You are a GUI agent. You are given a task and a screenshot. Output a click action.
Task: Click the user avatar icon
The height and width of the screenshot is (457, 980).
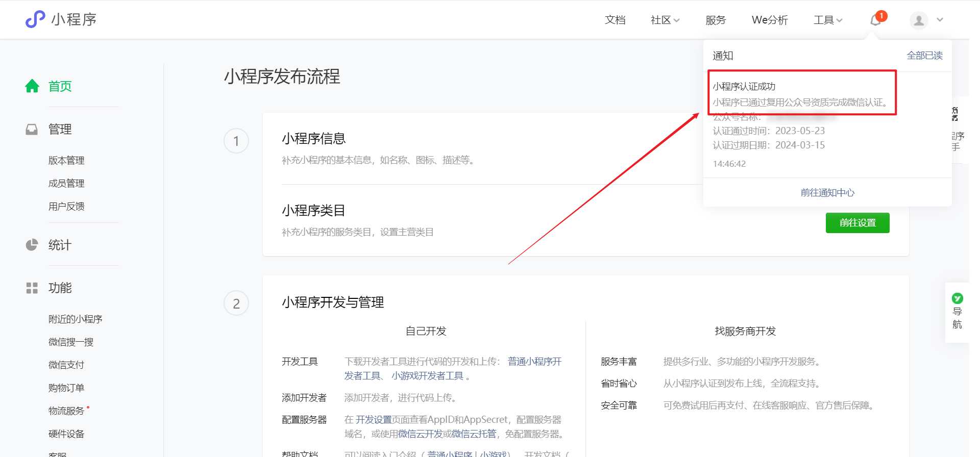[919, 20]
